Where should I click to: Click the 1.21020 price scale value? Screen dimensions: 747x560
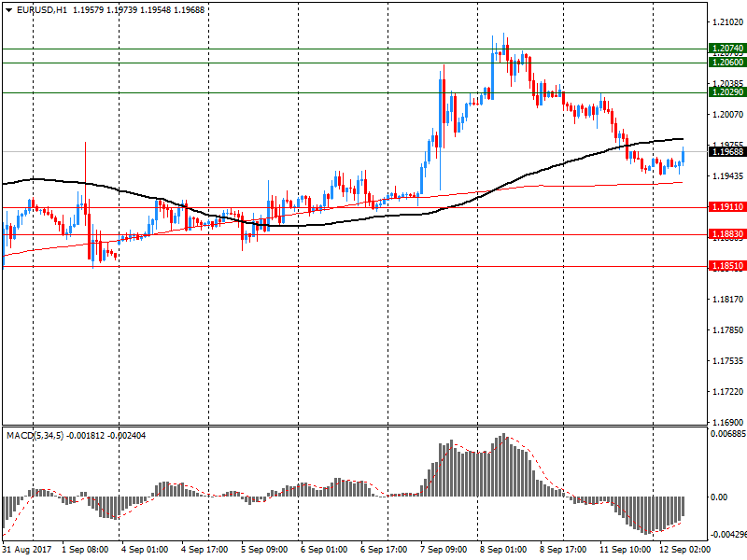727,21
